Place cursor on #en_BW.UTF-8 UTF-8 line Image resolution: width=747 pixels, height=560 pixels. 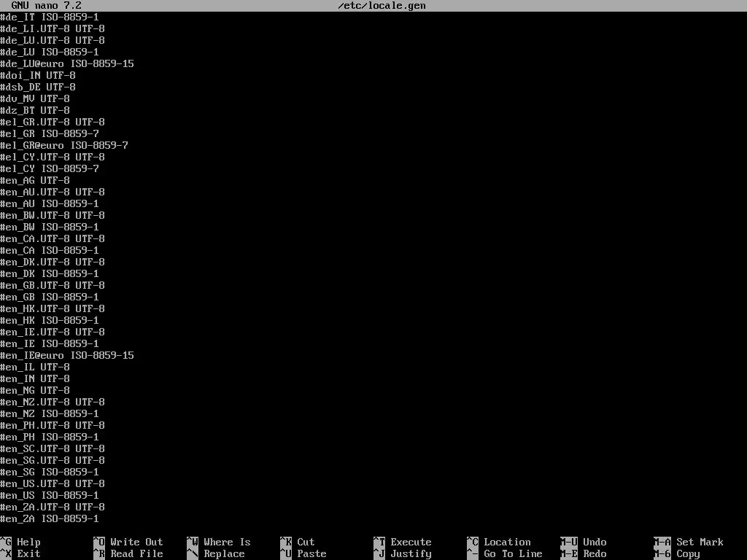[53, 215]
